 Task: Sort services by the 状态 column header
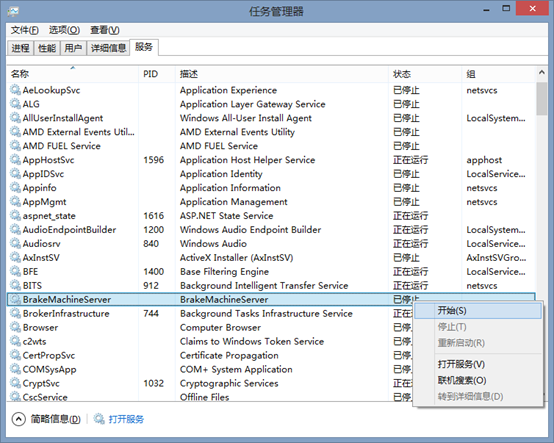[425, 74]
